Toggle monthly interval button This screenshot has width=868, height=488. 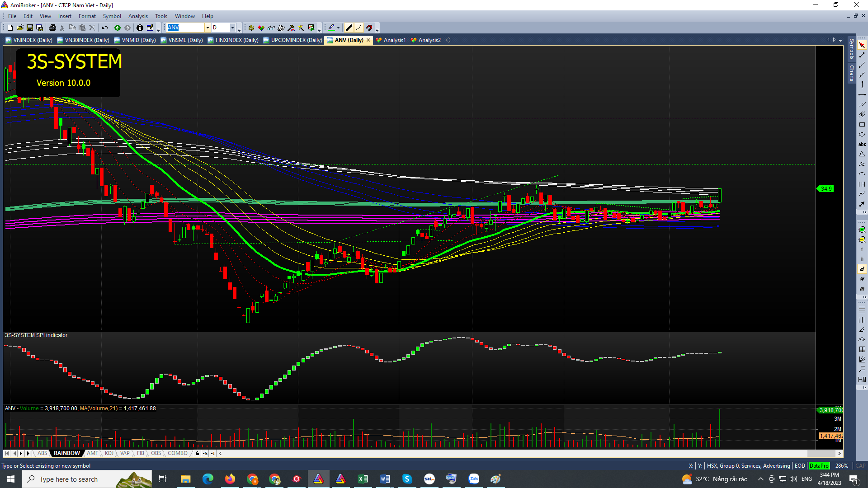point(862,289)
